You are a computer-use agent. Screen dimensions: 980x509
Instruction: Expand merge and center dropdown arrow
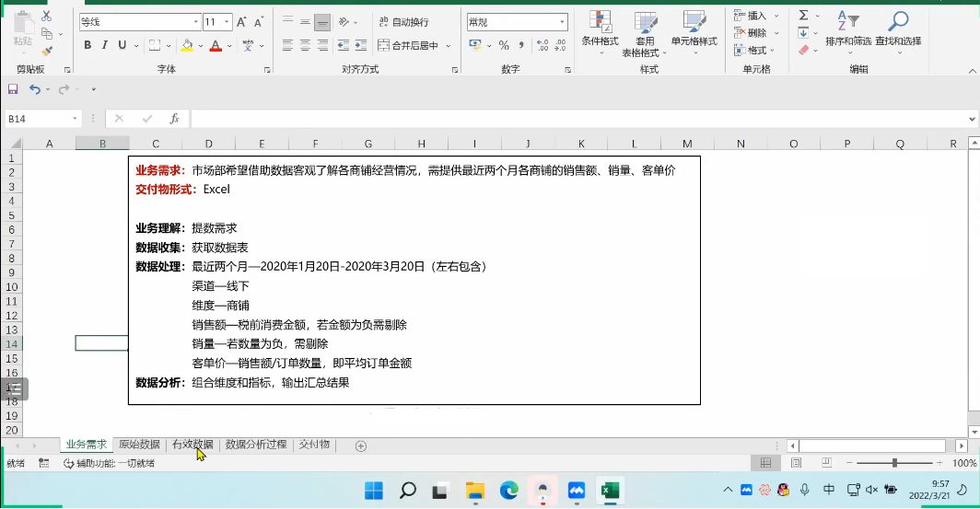tap(449, 46)
